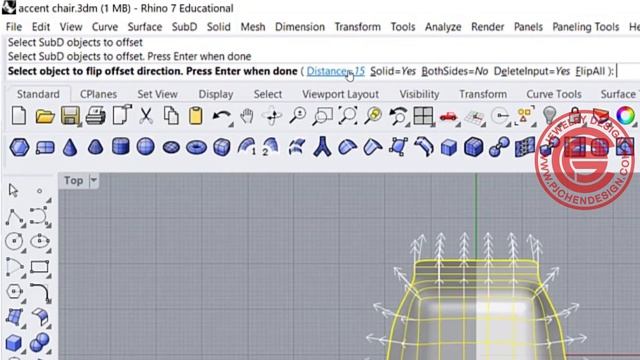Click the Zoom window icon
Viewport: 640px width, 360px height.
322,116
